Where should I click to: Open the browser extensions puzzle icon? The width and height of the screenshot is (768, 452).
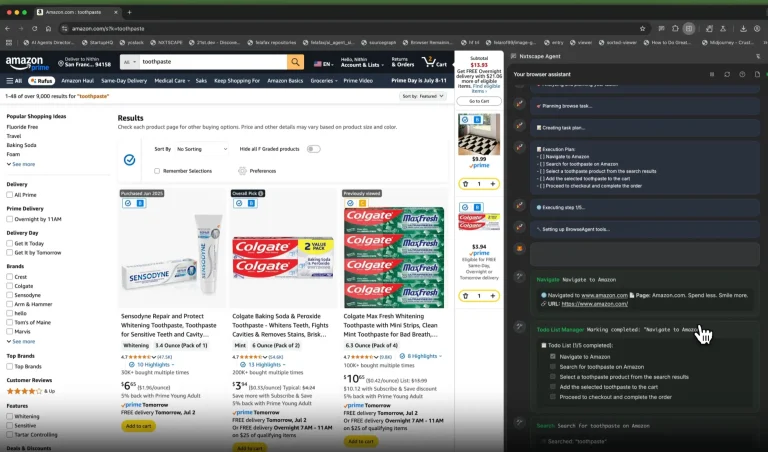pos(675,28)
